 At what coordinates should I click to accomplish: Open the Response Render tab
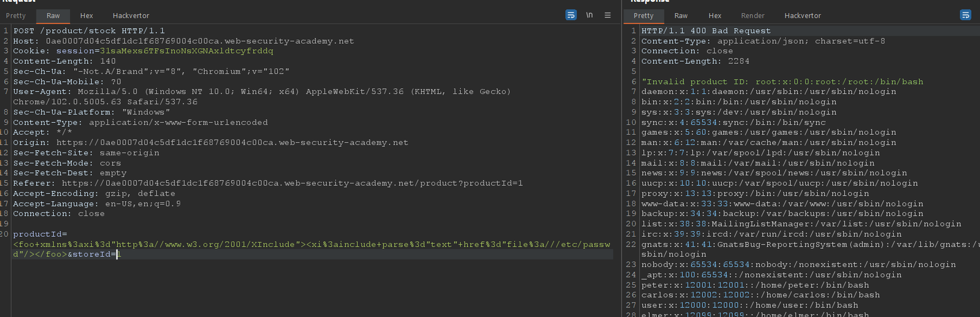pos(753,16)
